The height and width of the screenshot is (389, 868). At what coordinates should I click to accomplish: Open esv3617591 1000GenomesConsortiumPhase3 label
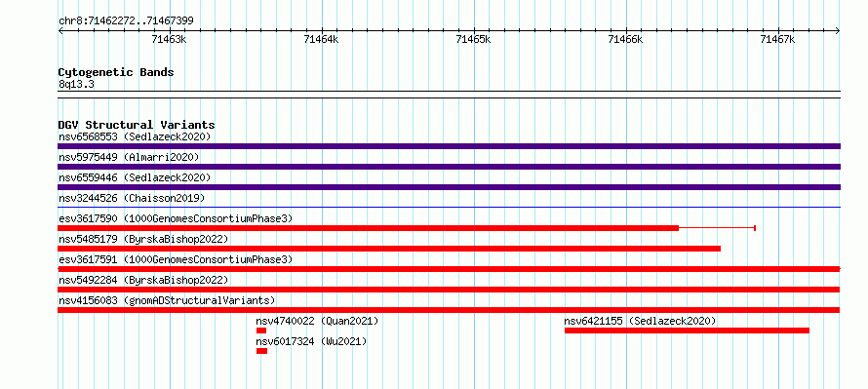(176, 259)
